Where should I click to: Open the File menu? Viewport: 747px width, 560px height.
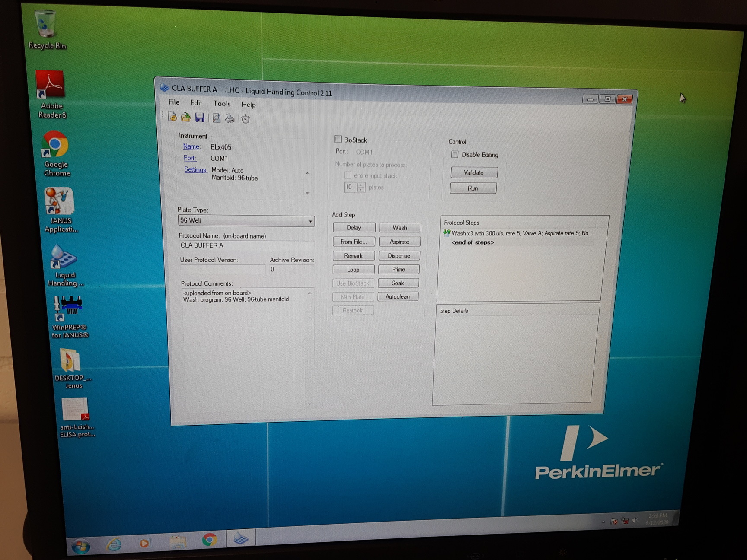point(174,102)
